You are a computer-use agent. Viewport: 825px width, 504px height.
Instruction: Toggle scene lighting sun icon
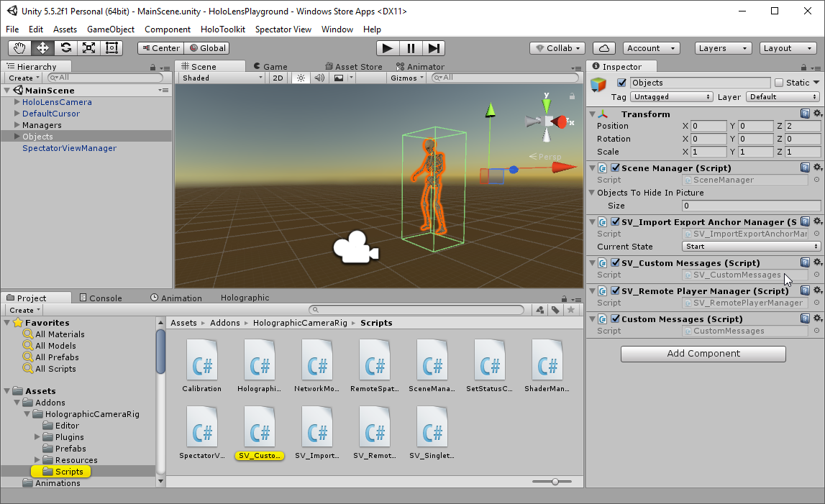point(301,78)
